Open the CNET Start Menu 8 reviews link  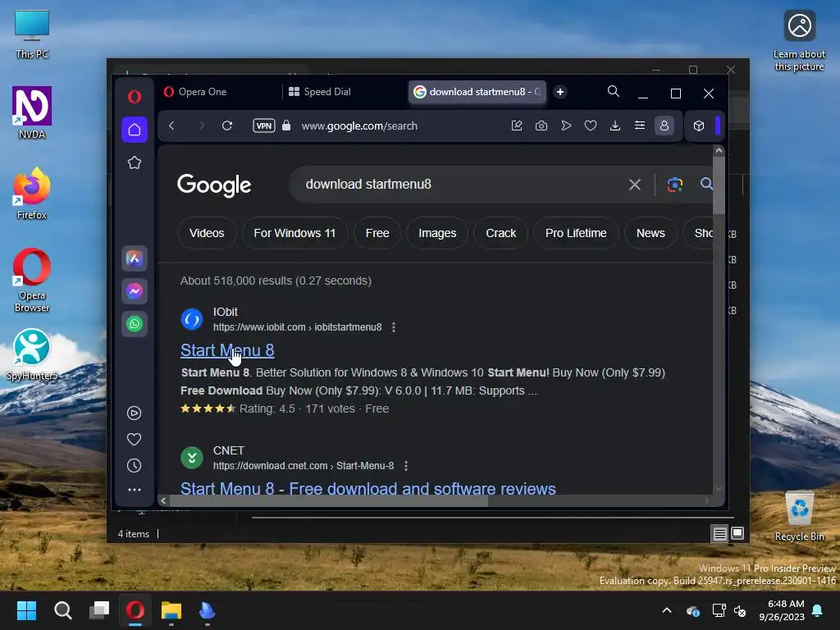click(368, 489)
